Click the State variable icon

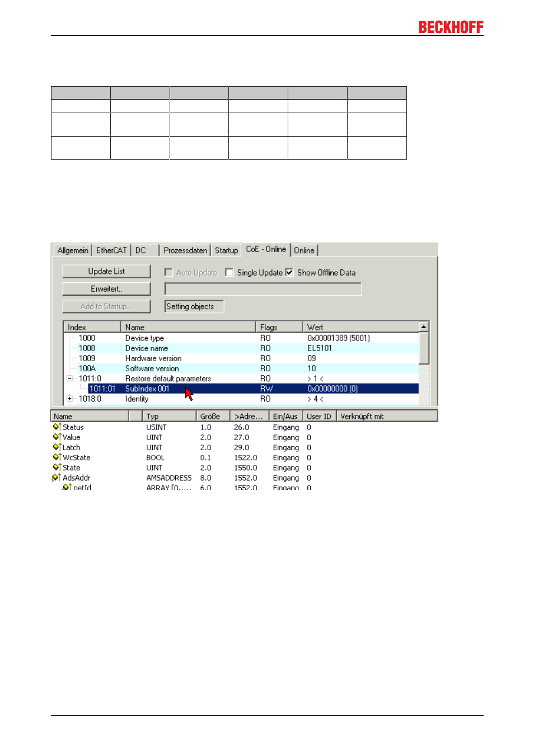[x=57, y=467]
